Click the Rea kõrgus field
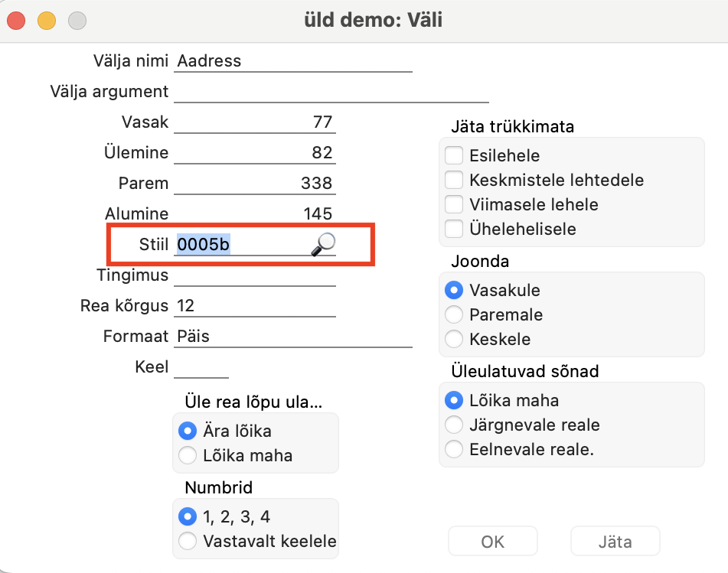 coord(255,306)
